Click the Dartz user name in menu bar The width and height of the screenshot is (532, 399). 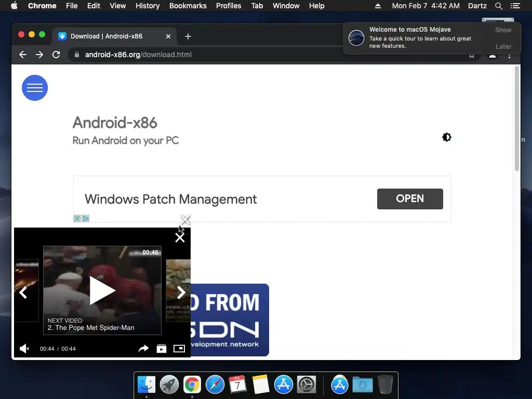[x=477, y=6]
